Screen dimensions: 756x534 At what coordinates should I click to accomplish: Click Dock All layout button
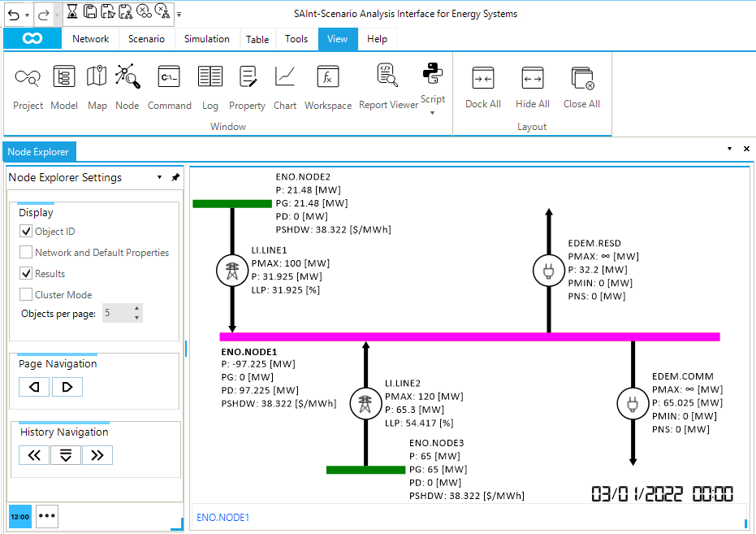click(x=483, y=87)
